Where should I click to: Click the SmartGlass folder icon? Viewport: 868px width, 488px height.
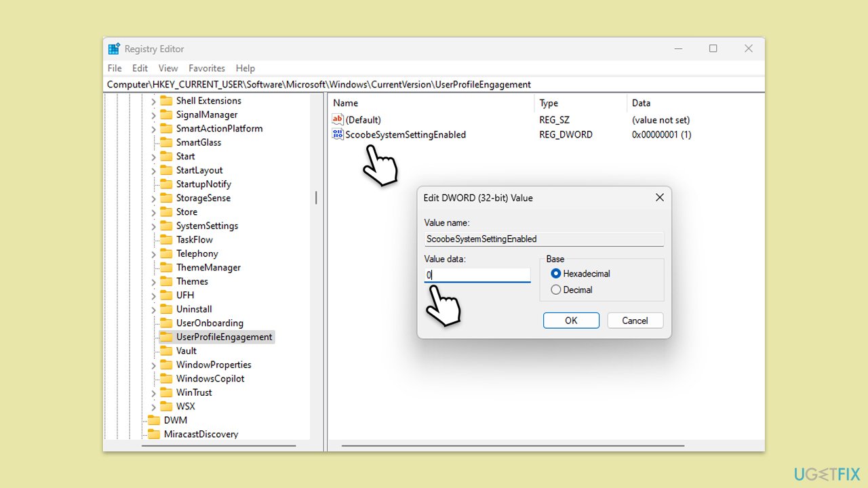pyautogui.click(x=166, y=142)
